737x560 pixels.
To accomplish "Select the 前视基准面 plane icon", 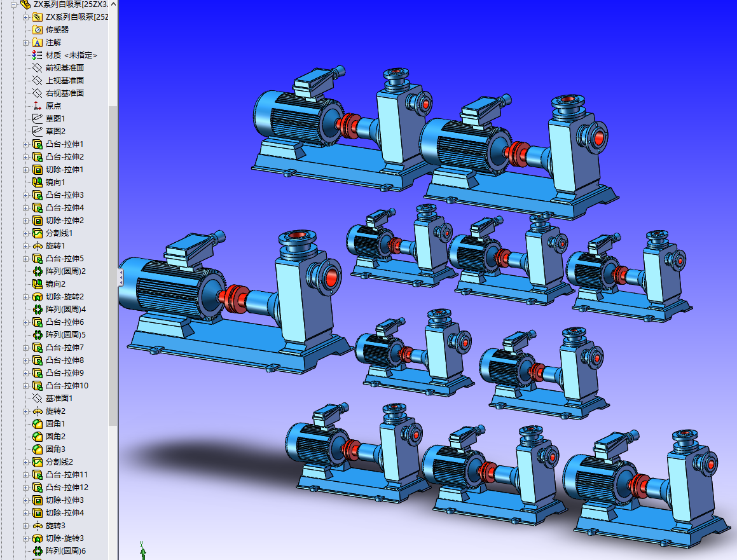I will click(x=38, y=67).
